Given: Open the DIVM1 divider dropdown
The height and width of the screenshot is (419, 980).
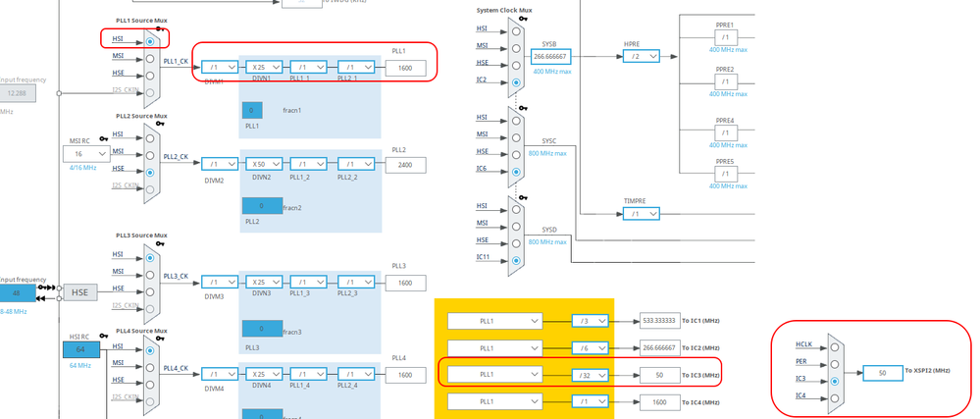Looking at the screenshot, I should coord(220,67).
